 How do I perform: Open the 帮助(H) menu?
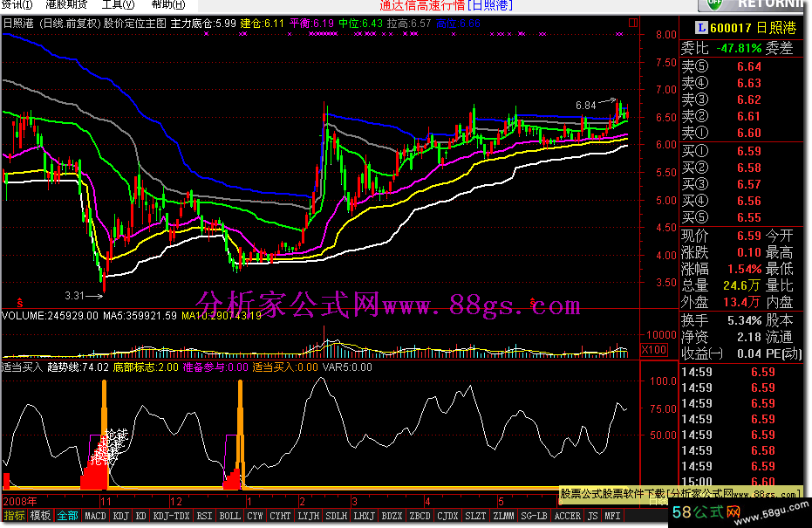167,4
